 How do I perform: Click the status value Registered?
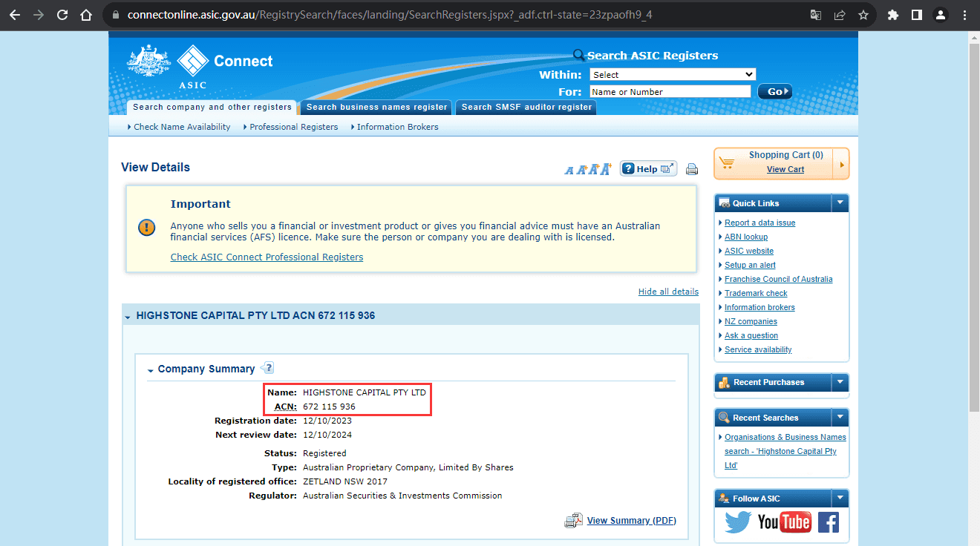(324, 453)
